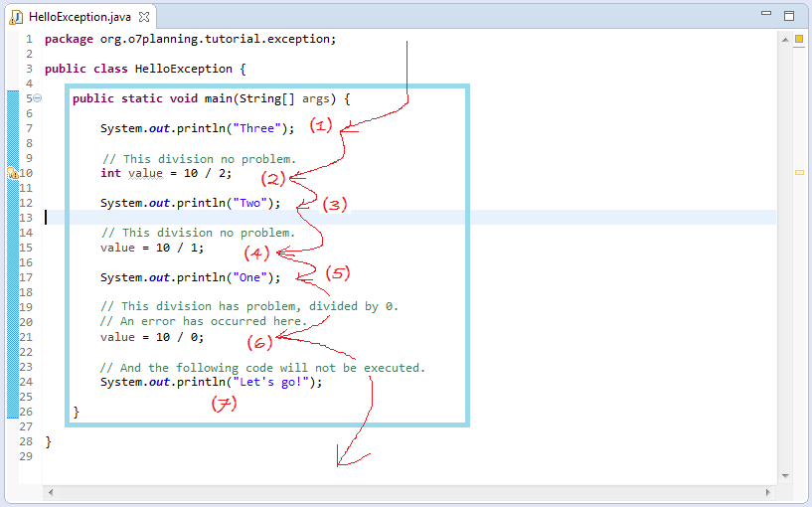The width and height of the screenshot is (812, 507).
Task: Click the statement value = 10 / 1;
Action: click(x=152, y=249)
